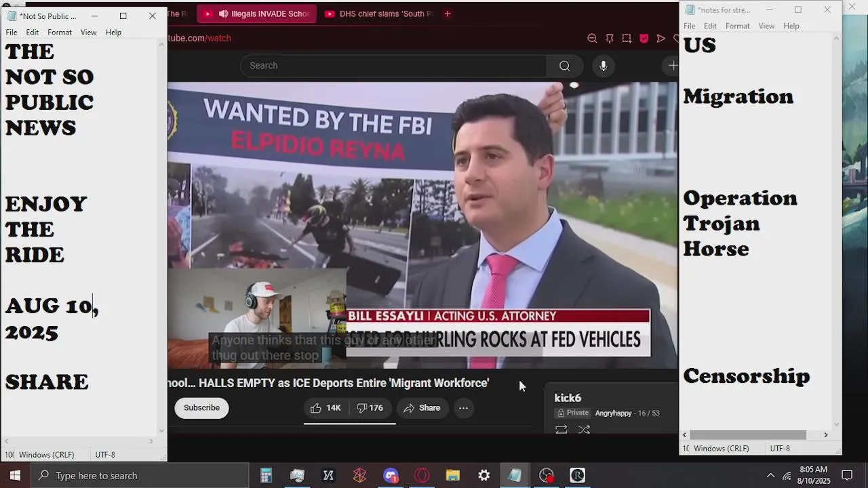Click Type here to search on the taskbar
The width and height of the screenshot is (868, 488).
pos(139,476)
